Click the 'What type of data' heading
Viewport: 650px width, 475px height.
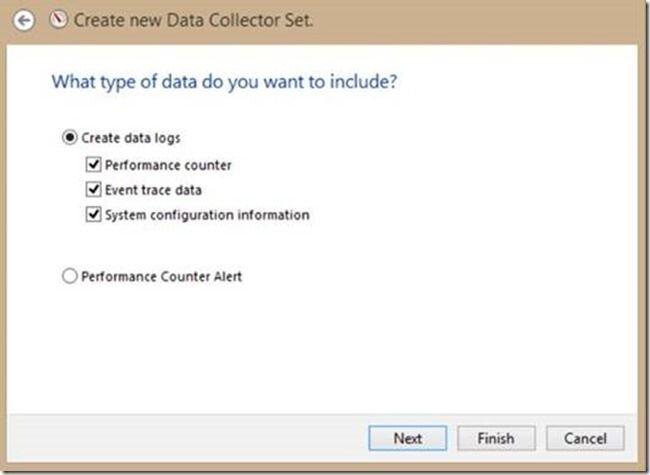[x=224, y=81]
